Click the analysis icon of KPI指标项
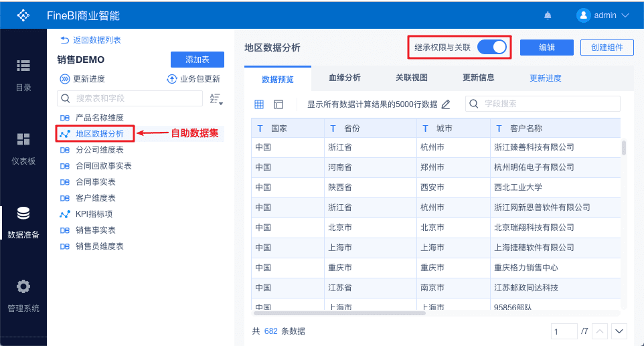The image size is (644, 346). 65,214
